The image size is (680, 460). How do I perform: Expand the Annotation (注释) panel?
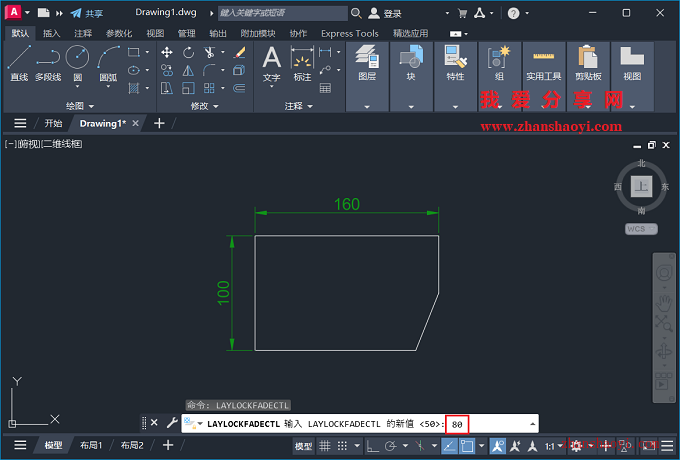tap(299, 106)
